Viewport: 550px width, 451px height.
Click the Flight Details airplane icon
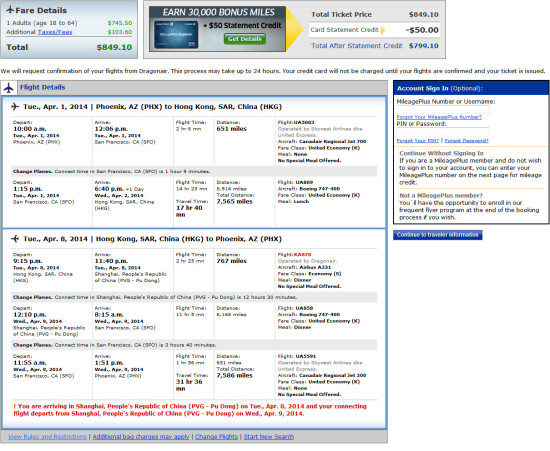(x=8, y=88)
